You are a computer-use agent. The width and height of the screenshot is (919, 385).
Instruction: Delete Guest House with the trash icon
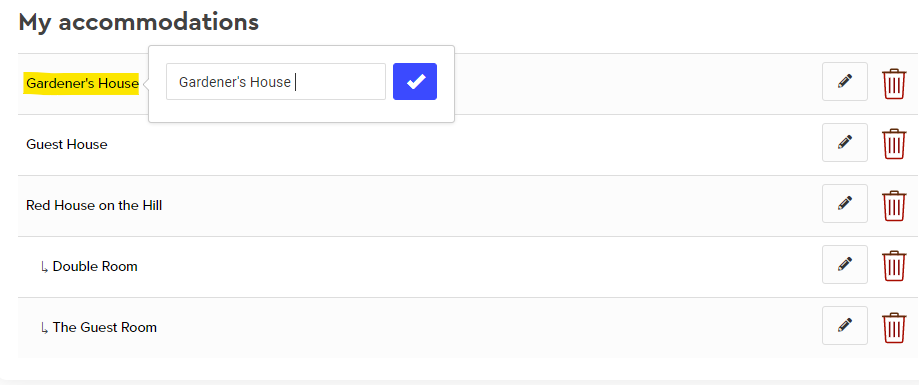[894, 144]
